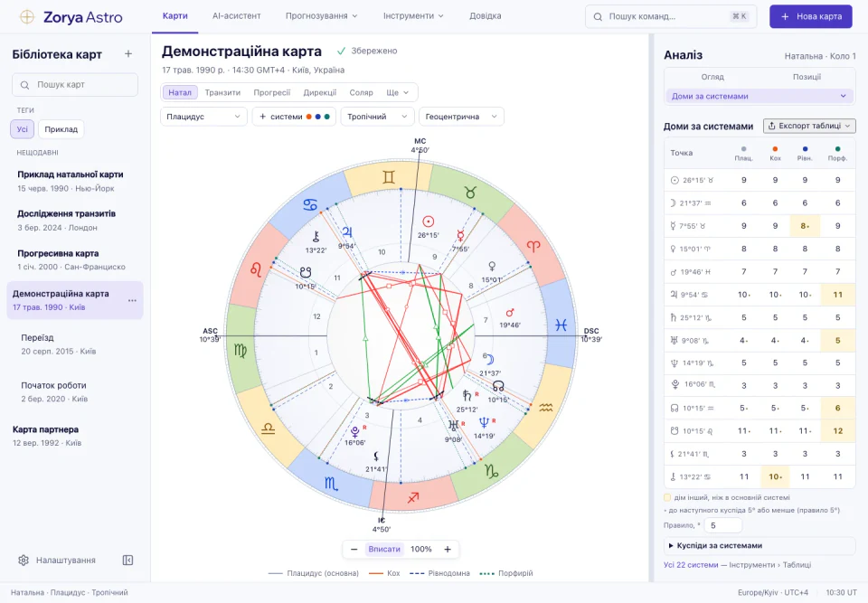The height and width of the screenshot is (603, 868).
Task: Click search magnifier in command search
Action: tap(598, 16)
